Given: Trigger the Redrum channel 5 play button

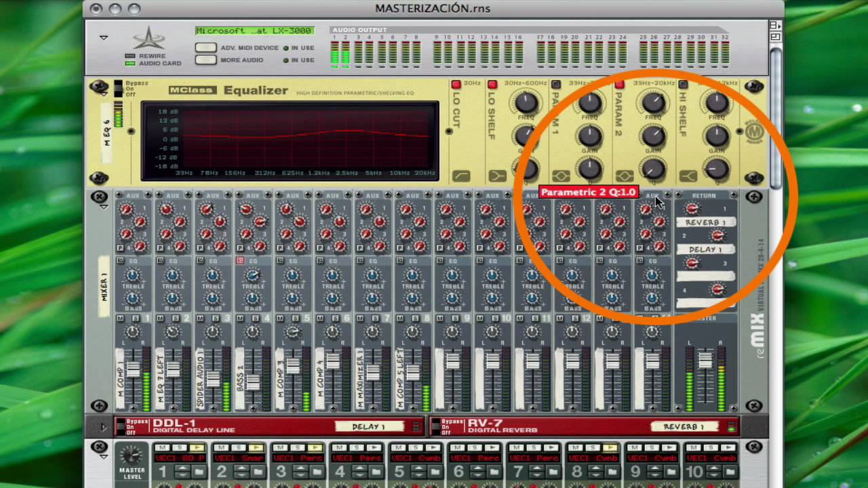Looking at the screenshot, I should pyautogui.click(x=434, y=448).
